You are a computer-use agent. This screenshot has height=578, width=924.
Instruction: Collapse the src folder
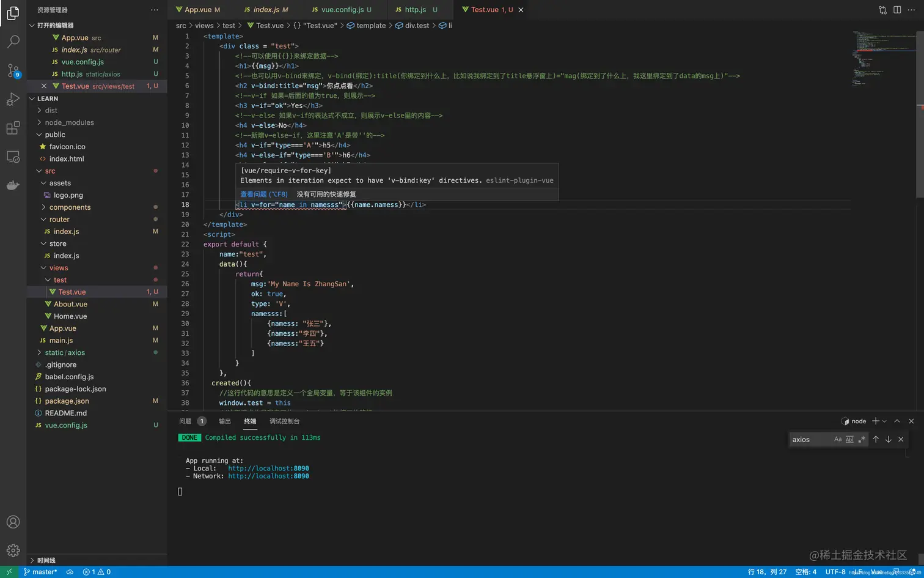(x=97, y=171)
